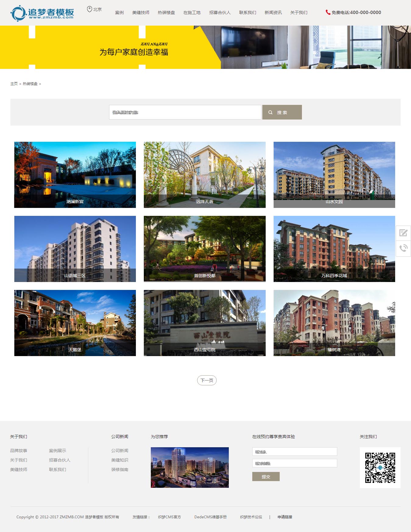This screenshot has height=532, width=411.
Task: Go to 新闻资讯 in the navigation bar
Action: pos(273,13)
